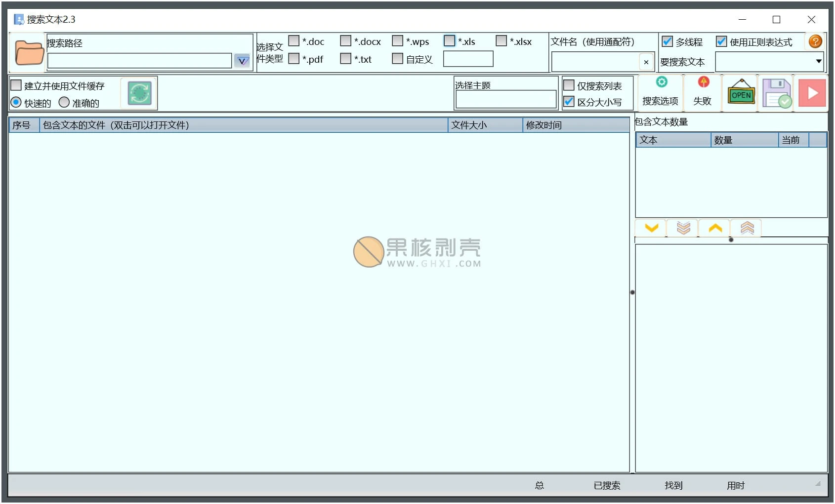Open the 要搜索文本 combo box dropdown

click(819, 61)
